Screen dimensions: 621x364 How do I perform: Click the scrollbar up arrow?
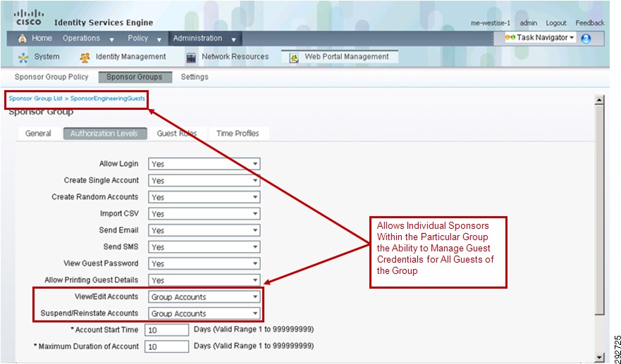[600, 100]
